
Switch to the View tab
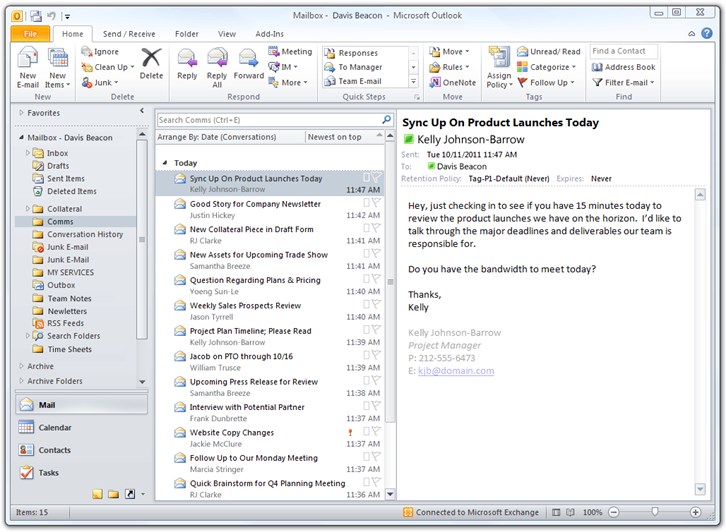[x=227, y=34]
